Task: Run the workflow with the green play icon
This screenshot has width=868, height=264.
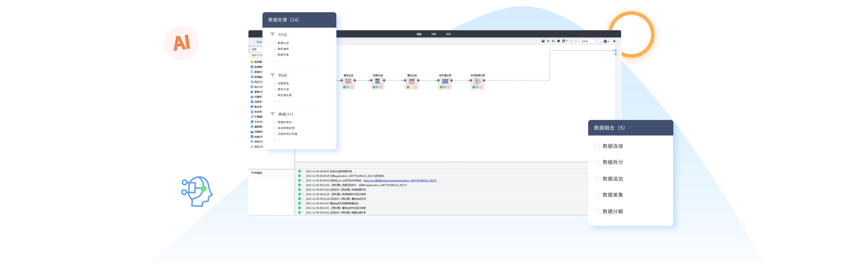Action: pos(548,41)
